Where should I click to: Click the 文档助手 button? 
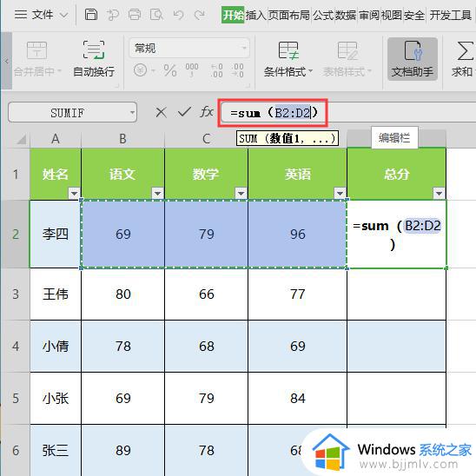pyautogui.click(x=413, y=59)
